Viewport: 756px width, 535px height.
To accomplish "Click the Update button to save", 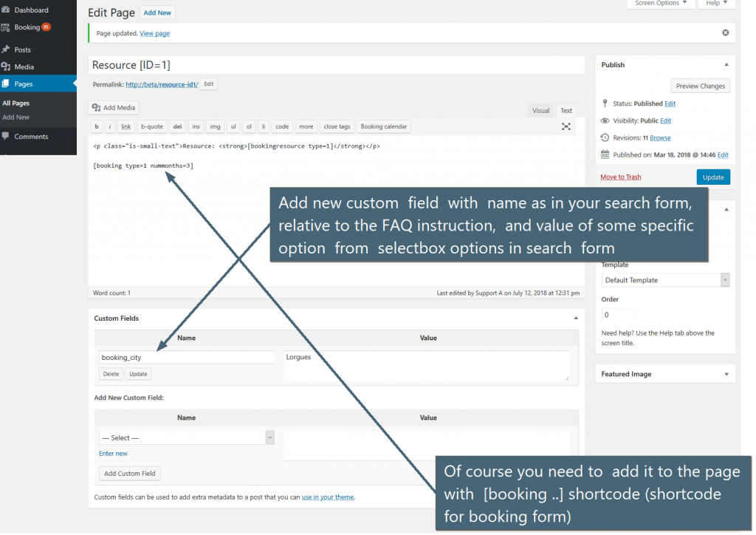I will click(x=712, y=177).
